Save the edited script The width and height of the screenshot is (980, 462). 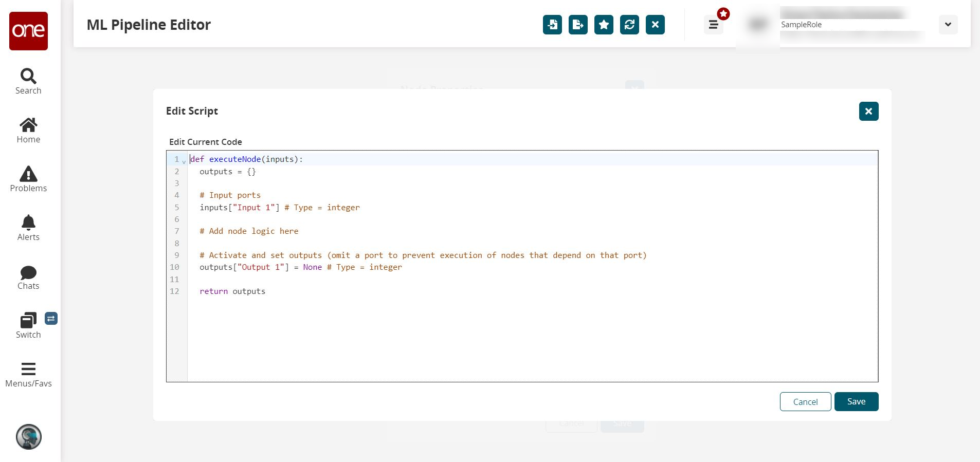pyautogui.click(x=856, y=402)
